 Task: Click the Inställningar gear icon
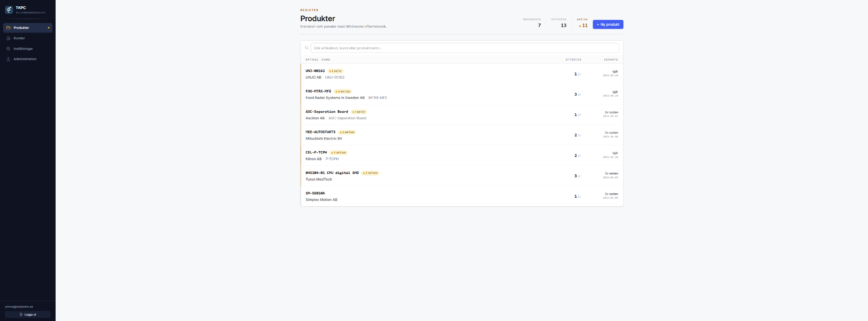(x=8, y=49)
